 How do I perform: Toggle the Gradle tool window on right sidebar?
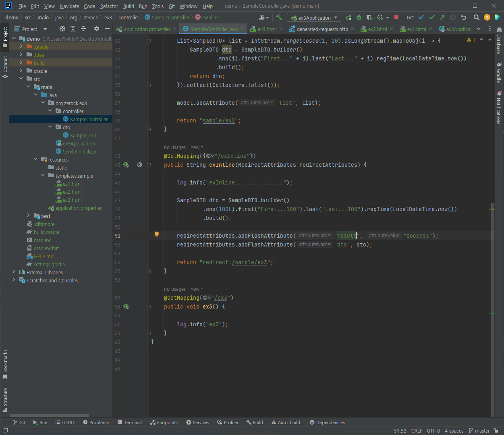[x=499, y=72]
